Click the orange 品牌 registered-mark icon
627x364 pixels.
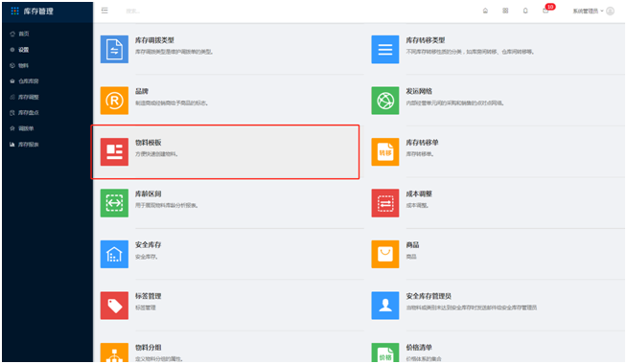tap(114, 101)
